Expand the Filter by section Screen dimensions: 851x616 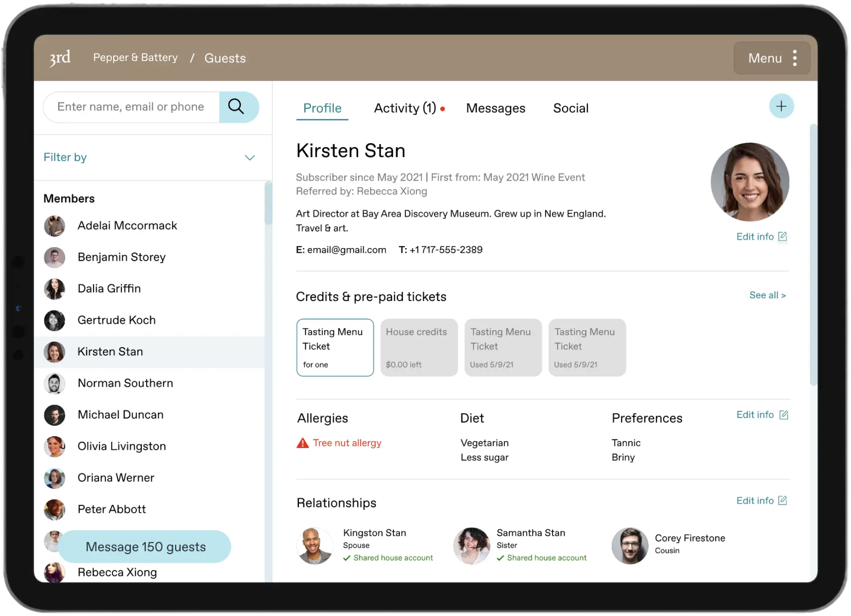click(249, 157)
